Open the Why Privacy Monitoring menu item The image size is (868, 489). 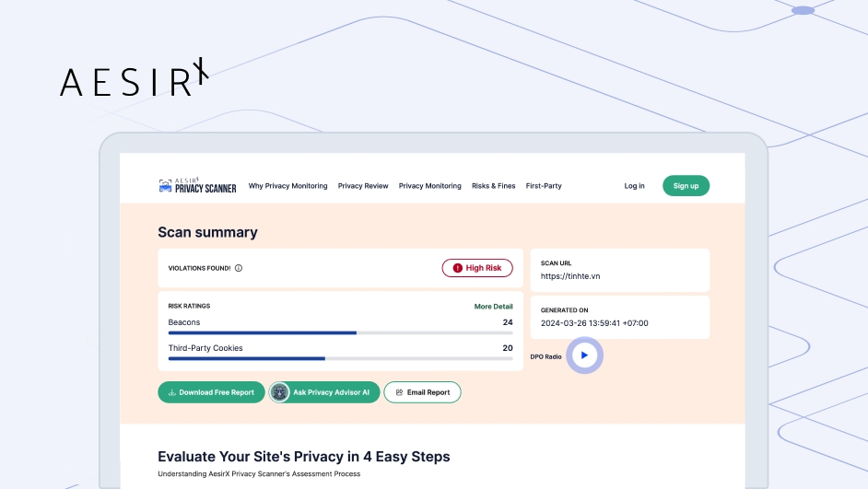(287, 186)
